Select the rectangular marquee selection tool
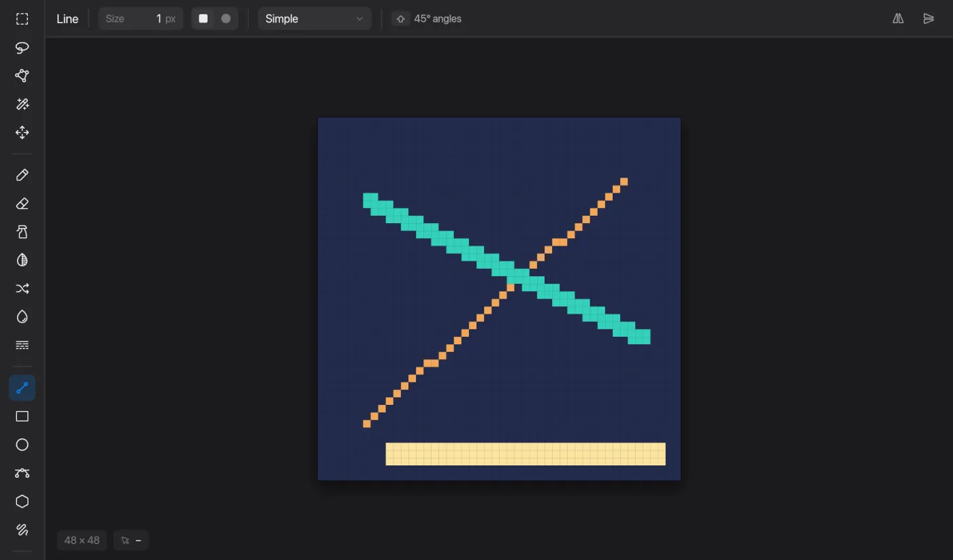Screen dimensions: 953x560 (x=22, y=19)
